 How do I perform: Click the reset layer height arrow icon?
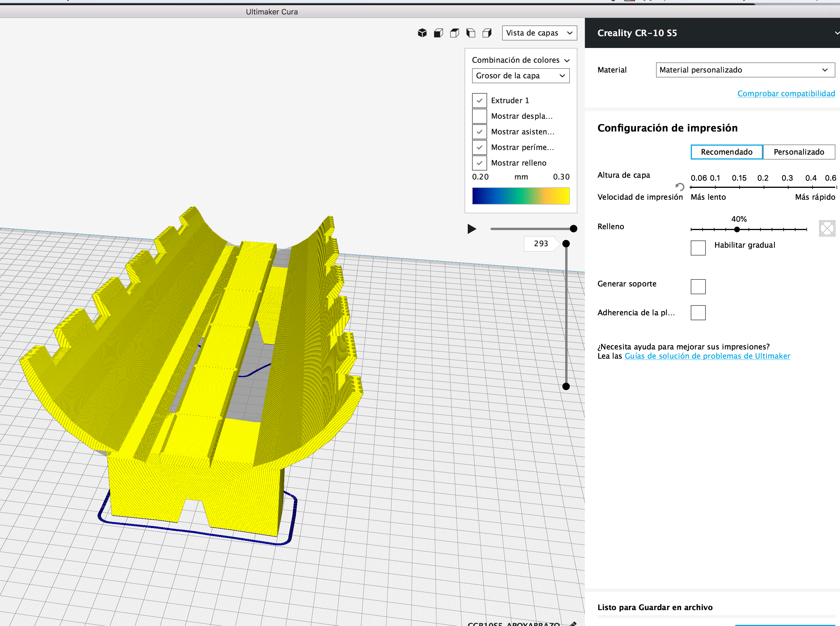click(679, 186)
